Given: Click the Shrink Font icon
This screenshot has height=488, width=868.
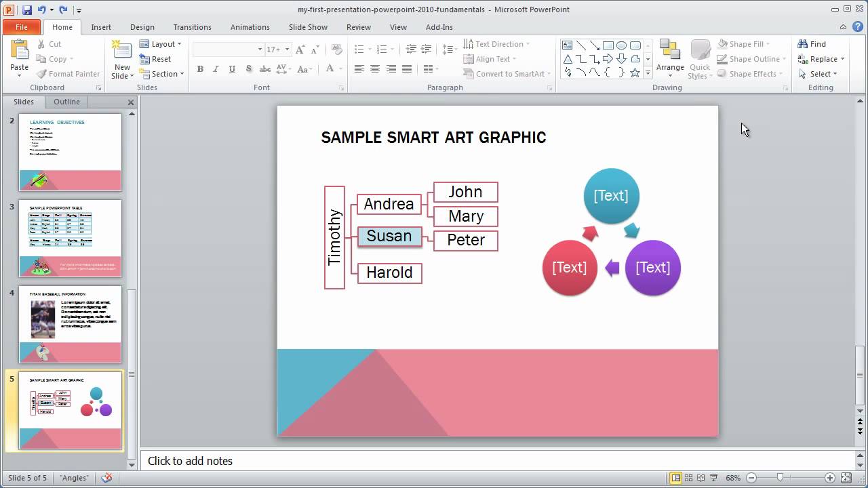Looking at the screenshot, I should click(x=313, y=49).
